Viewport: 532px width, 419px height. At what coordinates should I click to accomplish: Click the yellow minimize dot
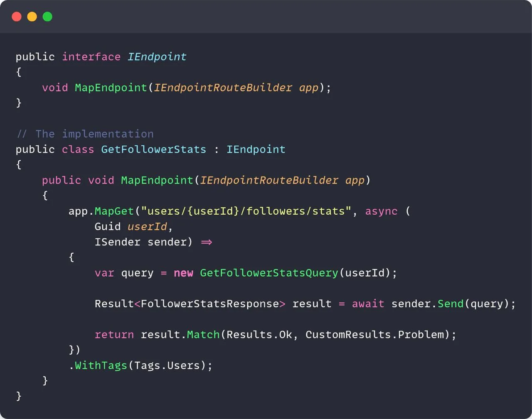32,17
